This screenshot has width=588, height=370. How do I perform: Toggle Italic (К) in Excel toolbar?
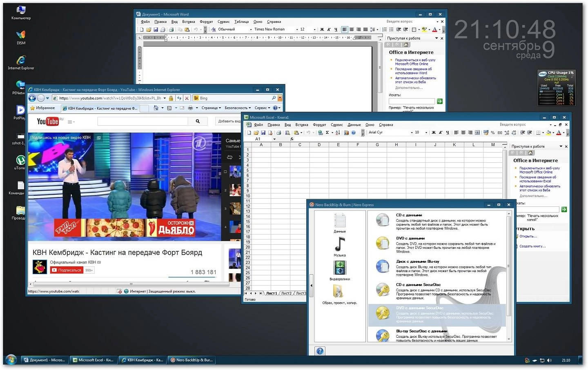[x=441, y=133]
